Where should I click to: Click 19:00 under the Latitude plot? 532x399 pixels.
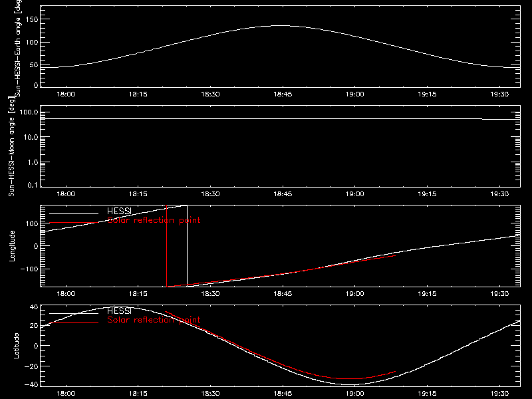355,393
